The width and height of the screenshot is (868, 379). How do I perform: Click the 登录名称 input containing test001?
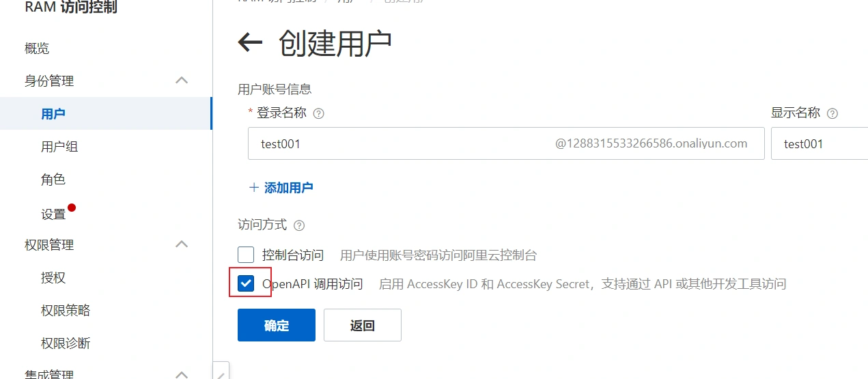tap(506, 143)
